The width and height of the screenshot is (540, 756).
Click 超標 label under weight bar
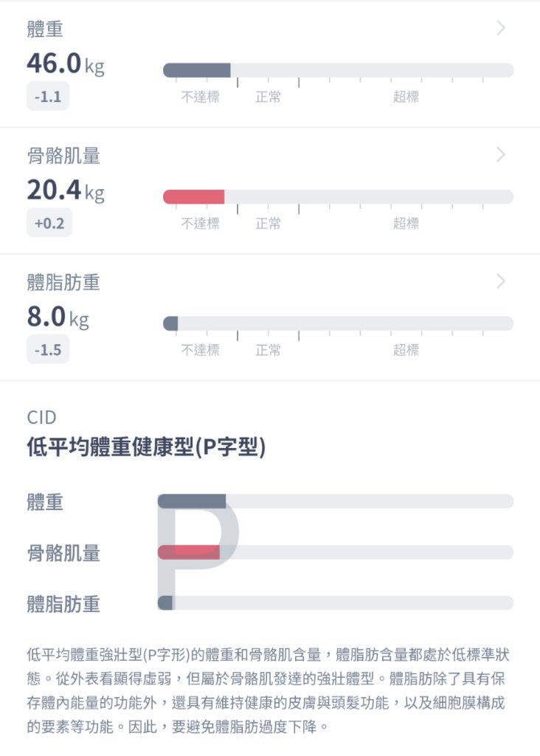point(406,97)
